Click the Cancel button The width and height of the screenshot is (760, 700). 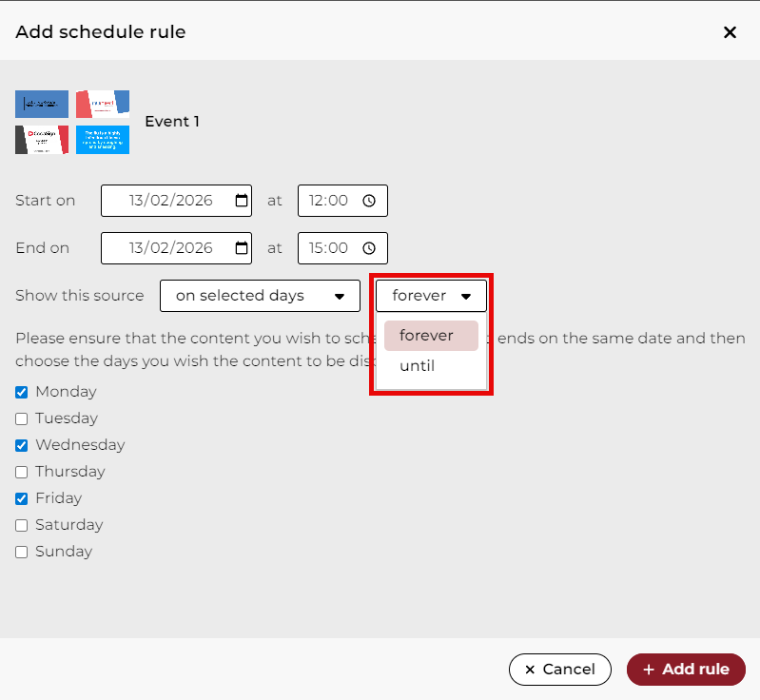point(559,670)
